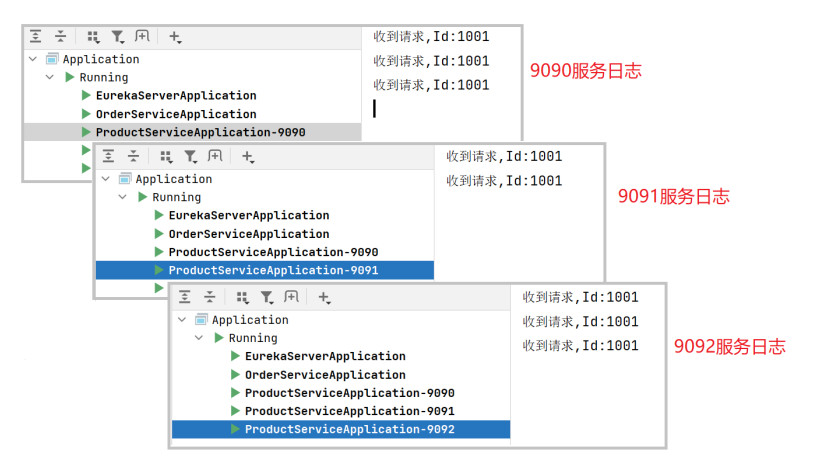Select ProductServiceApplication-9090 in top panel

pyautogui.click(x=200, y=132)
